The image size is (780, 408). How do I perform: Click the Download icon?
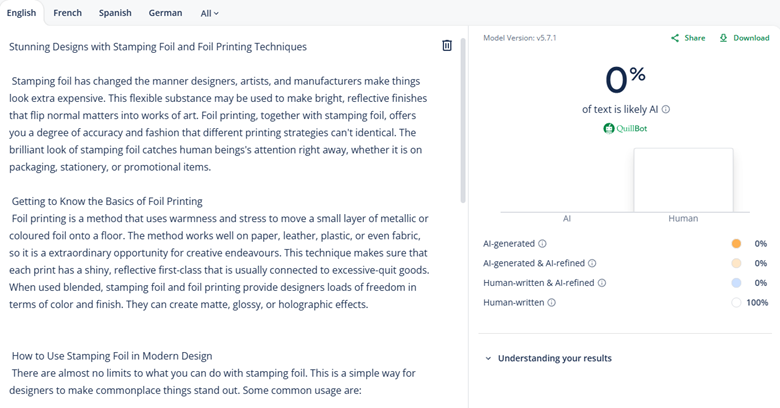(724, 38)
